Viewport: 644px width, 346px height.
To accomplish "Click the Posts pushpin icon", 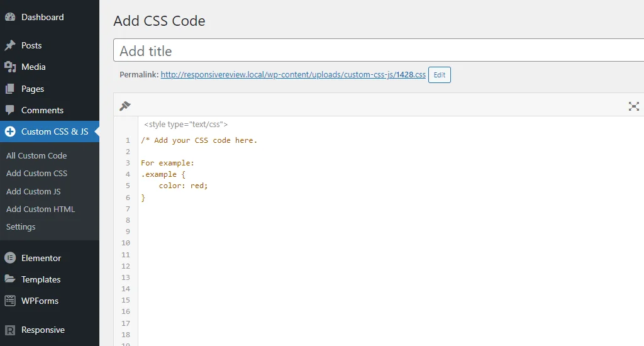I will (x=10, y=45).
